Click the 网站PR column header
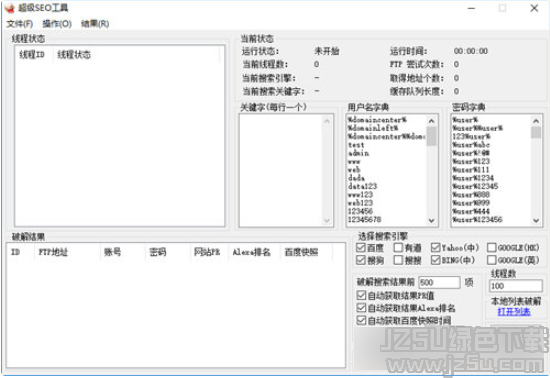The width and height of the screenshot is (550, 378). [208, 252]
